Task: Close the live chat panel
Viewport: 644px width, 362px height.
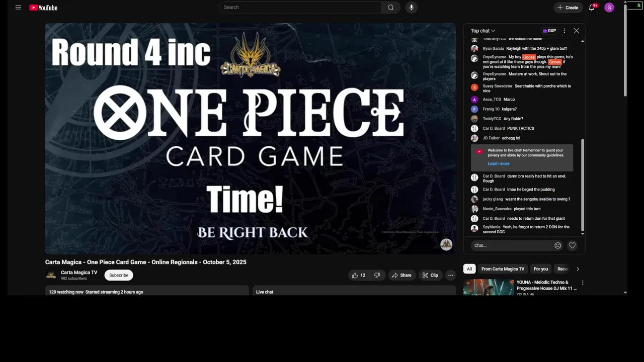Action: (x=577, y=31)
